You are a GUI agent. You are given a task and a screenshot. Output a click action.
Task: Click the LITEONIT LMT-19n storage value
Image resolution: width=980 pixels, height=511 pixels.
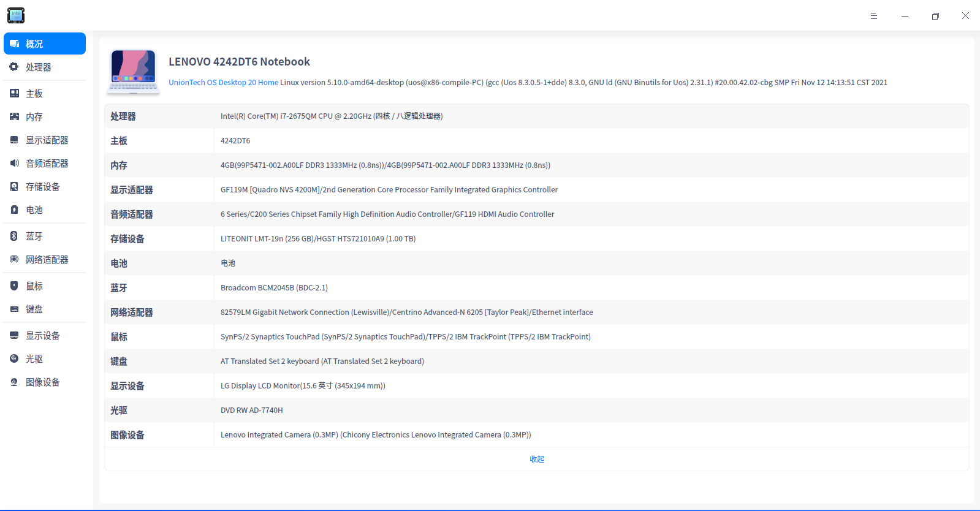coord(318,238)
